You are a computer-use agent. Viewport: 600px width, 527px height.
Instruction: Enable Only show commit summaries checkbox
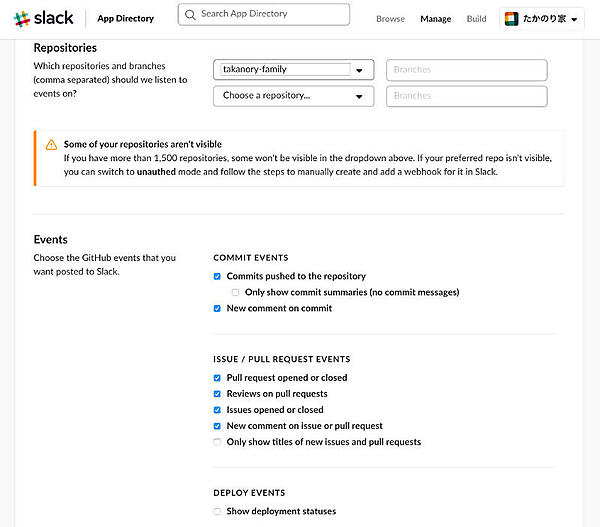235,292
